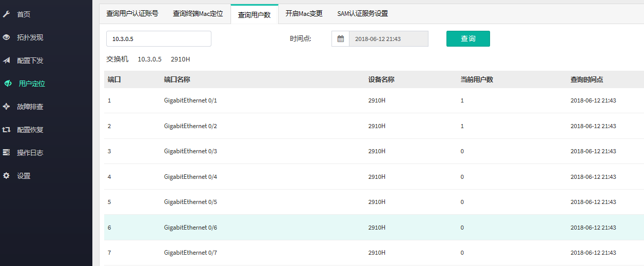Click the 端口名称 column header

coord(177,80)
